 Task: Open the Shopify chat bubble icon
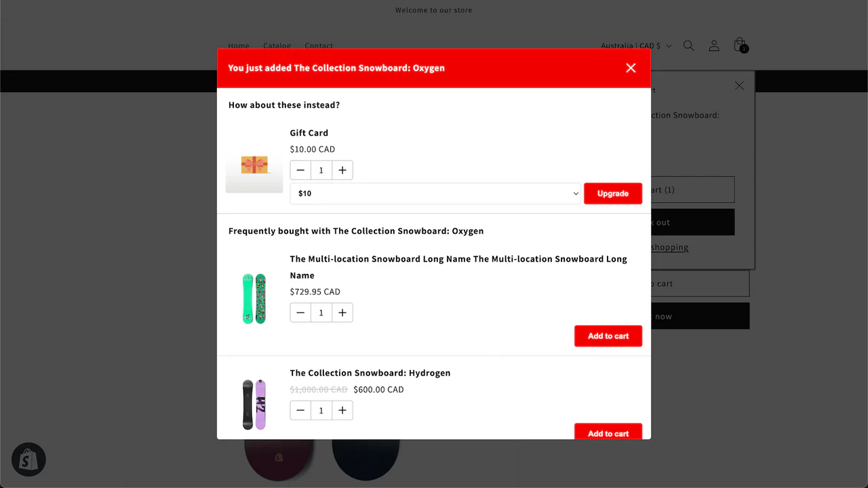(x=28, y=460)
